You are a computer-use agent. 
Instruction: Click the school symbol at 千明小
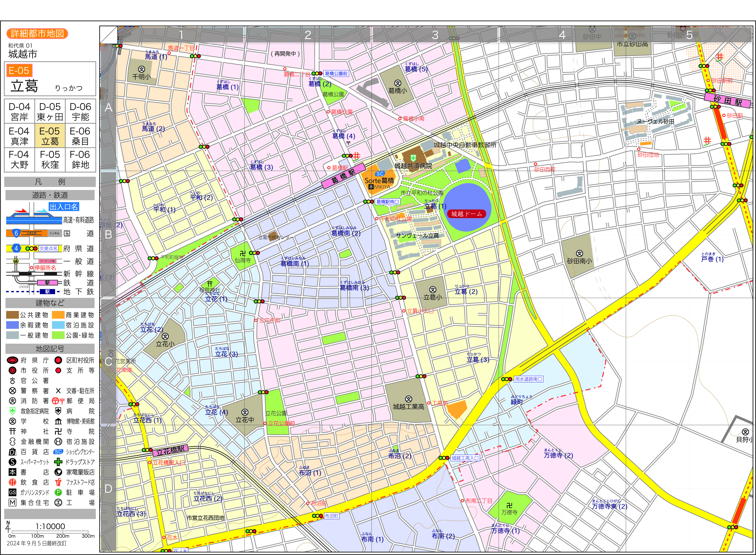(141, 70)
